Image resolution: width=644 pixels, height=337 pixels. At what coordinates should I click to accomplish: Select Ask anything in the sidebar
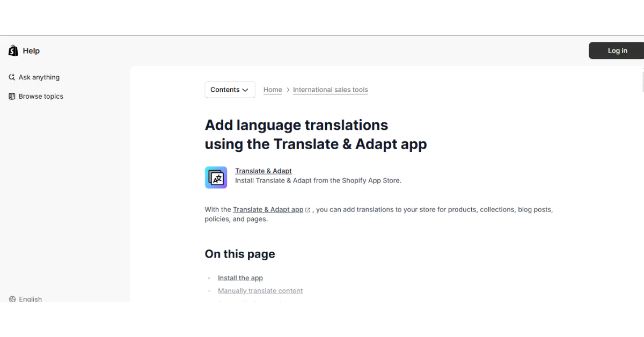click(39, 77)
